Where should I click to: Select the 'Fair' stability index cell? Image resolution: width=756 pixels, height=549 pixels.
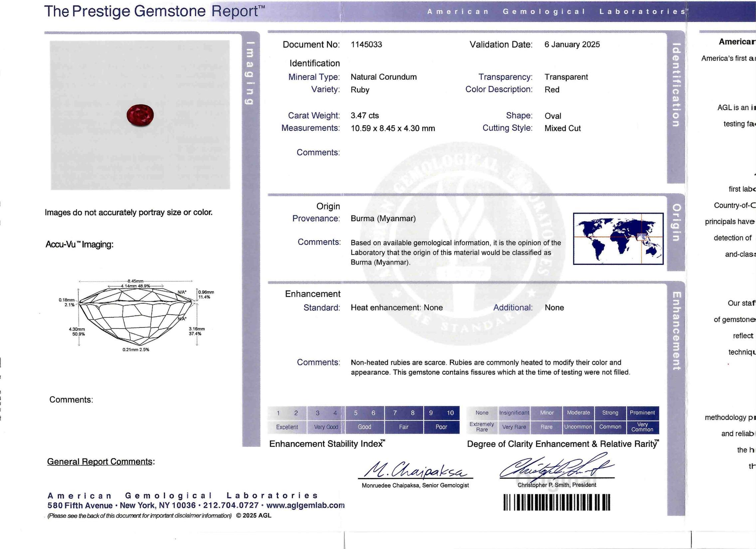[x=404, y=427]
